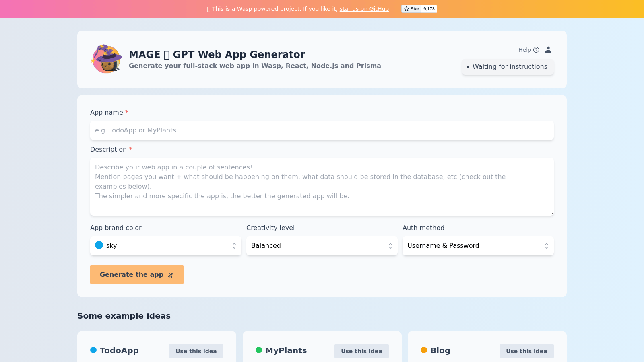Open the Auth method dropdown
The height and width of the screenshot is (362, 644).
pyautogui.click(x=478, y=246)
